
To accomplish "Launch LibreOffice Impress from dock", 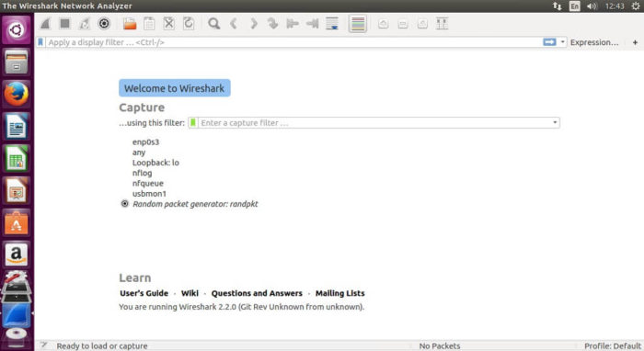I will tap(17, 191).
